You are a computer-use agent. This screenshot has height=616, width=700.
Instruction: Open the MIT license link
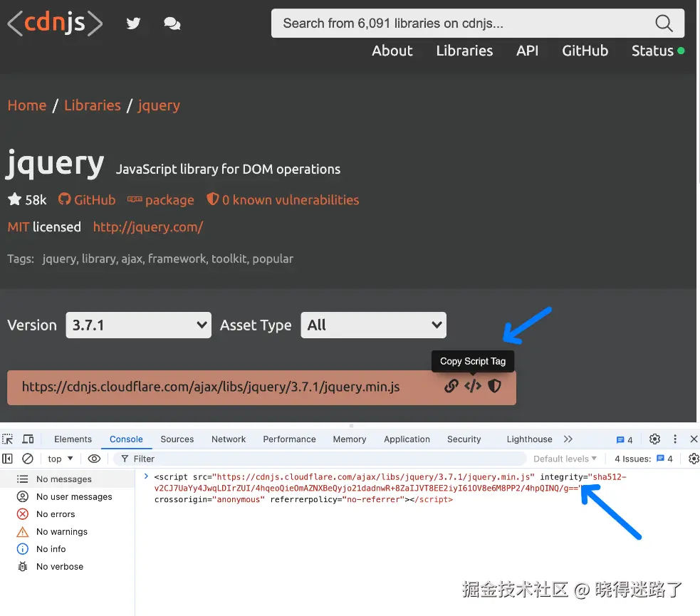(19, 226)
